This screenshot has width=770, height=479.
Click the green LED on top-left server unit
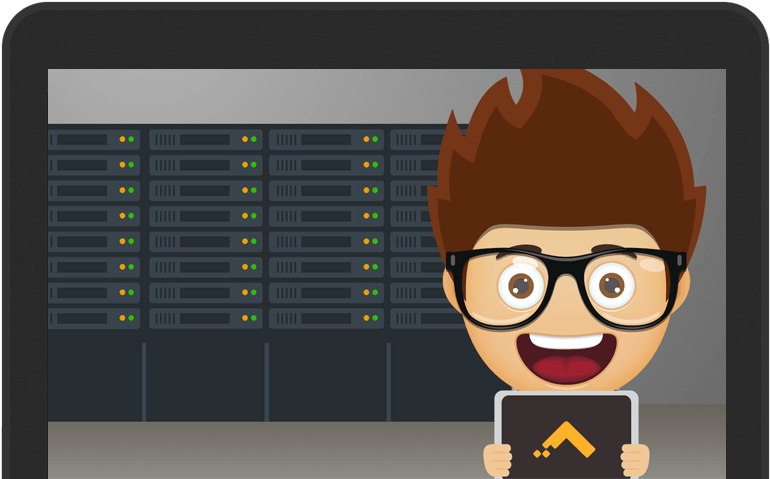coord(133,139)
